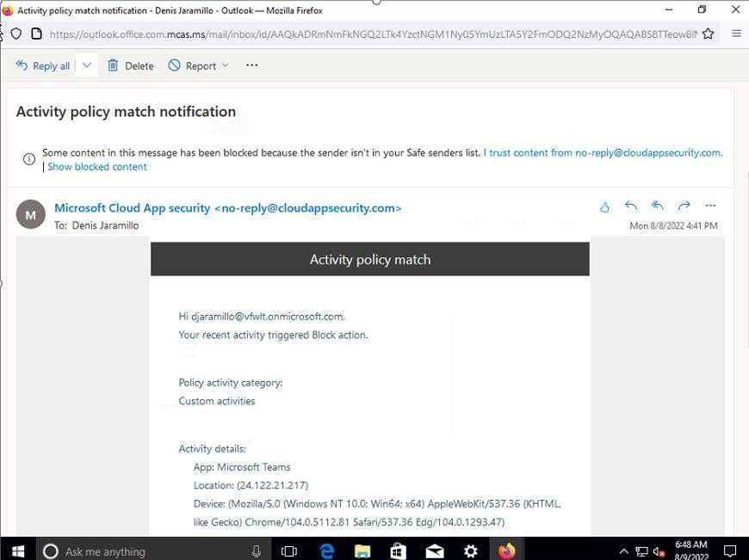Like this message with thumbs up icon
The image size is (749, 560).
pos(604,206)
